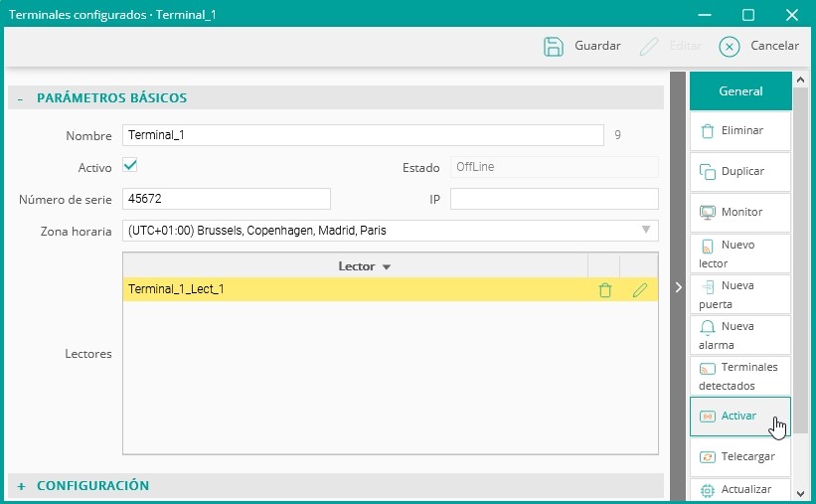Click the Telecargar button
This screenshot has height=504, width=816.
740,456
